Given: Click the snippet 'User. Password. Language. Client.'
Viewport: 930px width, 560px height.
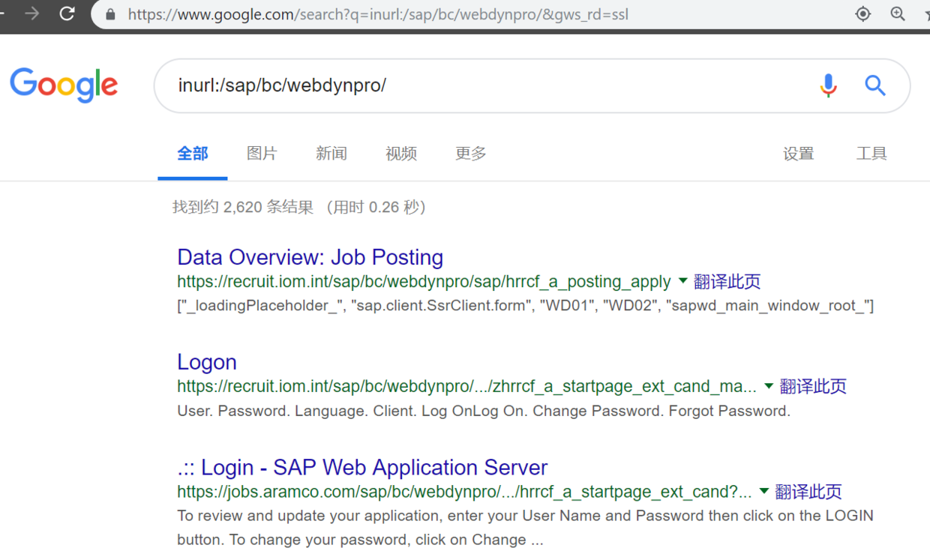Looking at the screenshot, I should point(484,411).
